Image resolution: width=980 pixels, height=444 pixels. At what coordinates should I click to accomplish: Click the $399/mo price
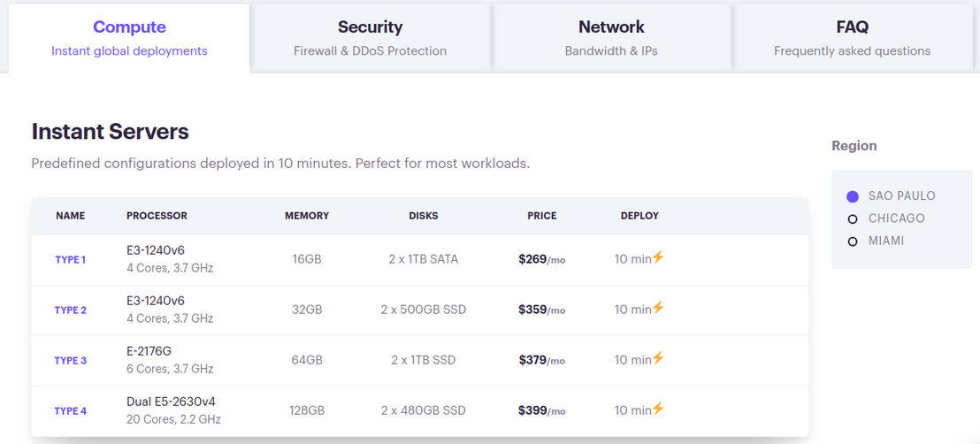click(x=542, y=411)
